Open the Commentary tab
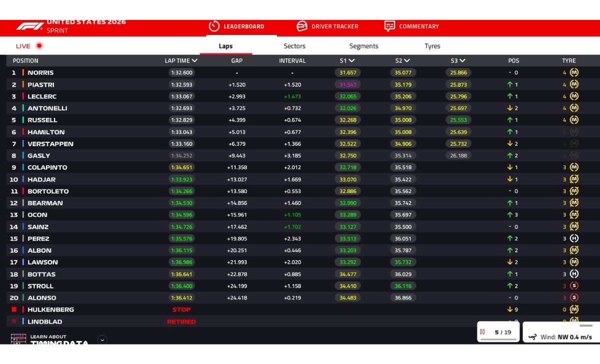 411,26
